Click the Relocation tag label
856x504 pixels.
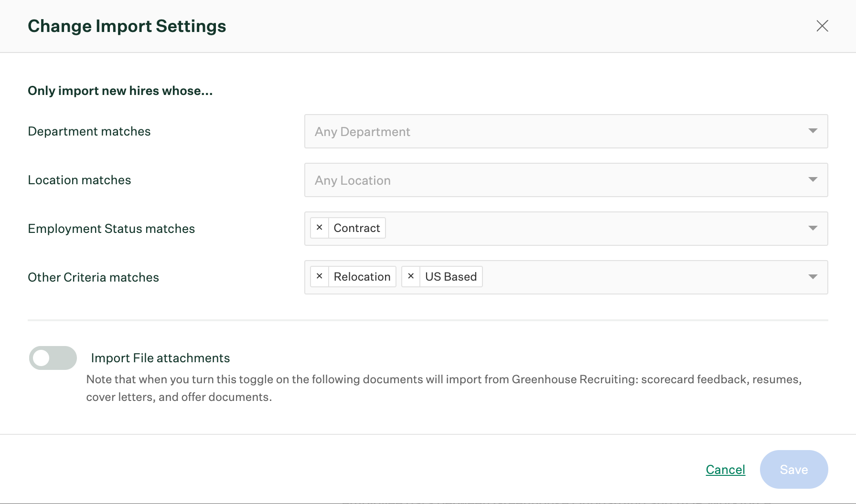pos(362,277)
